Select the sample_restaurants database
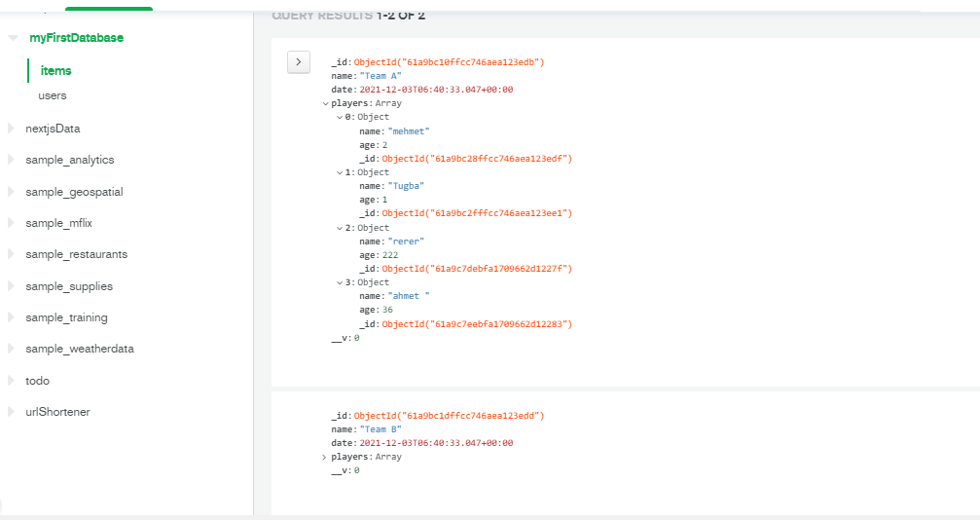The image size is (980, 520). click(76, 254)
